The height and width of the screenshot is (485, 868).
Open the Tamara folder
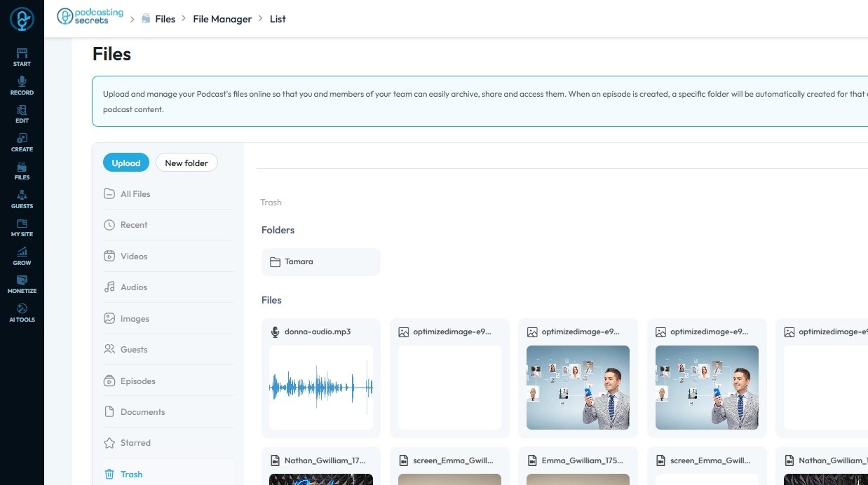[x=321, y=262]
